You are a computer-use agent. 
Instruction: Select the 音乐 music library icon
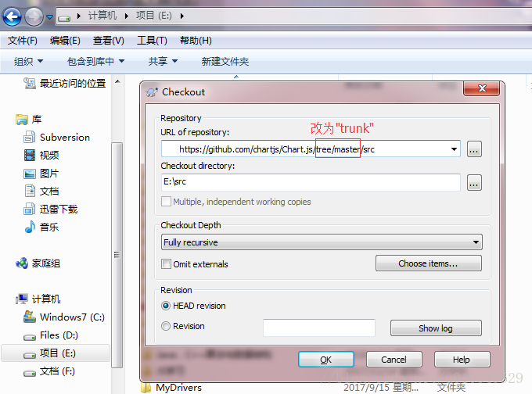coord(30,227)
